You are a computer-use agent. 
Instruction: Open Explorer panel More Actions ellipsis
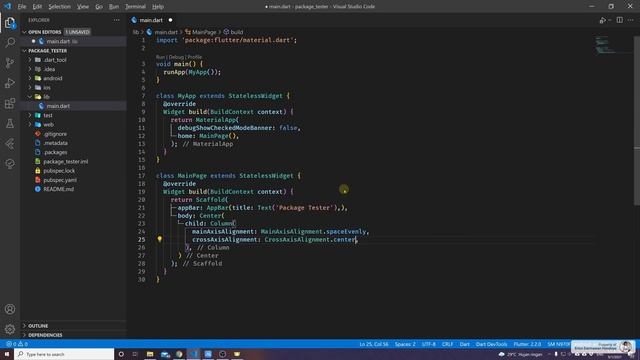coord(117,20)
